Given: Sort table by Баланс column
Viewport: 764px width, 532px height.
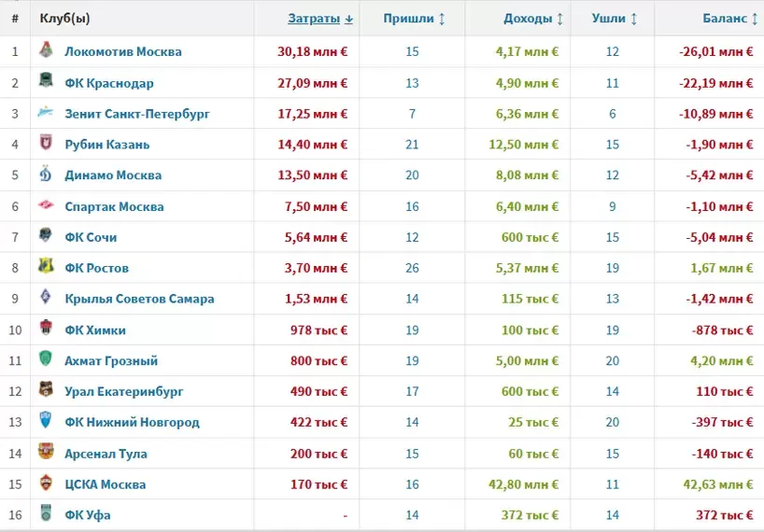Looking at the screenshot, I should pyautogui.click(x=725, y=19).
